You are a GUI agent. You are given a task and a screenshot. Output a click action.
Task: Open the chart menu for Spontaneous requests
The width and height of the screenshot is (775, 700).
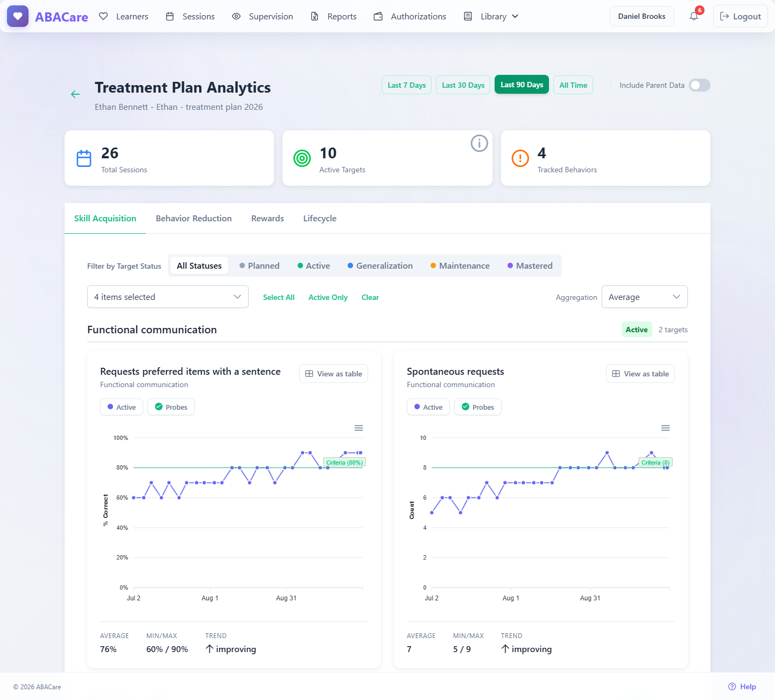point(665,428)
